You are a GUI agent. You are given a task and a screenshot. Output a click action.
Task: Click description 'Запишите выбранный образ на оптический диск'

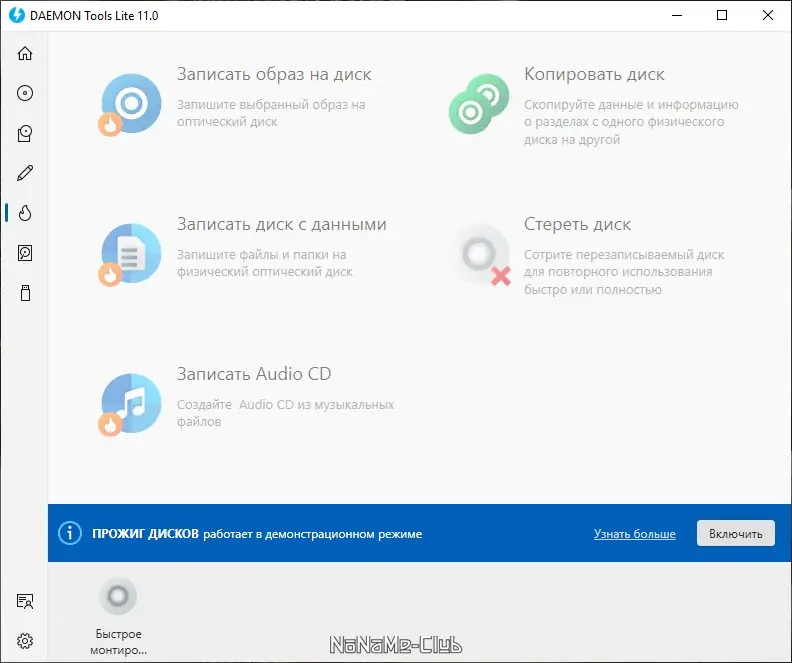(x=271, y=113)
